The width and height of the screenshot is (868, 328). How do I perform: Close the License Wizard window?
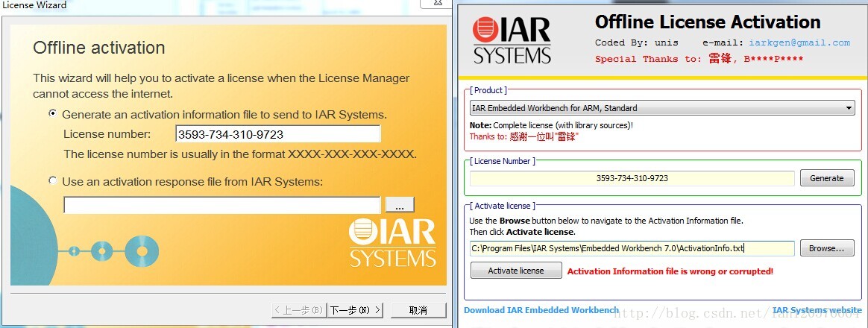coord(439,4)
